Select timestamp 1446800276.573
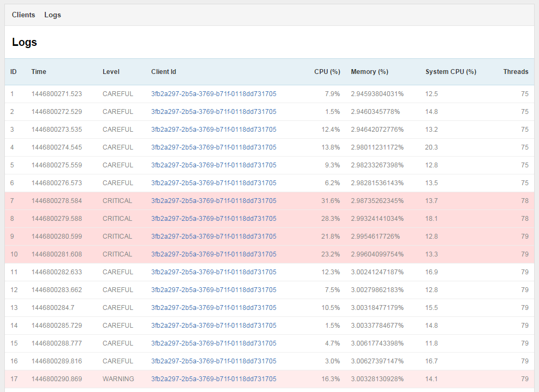This screenshot has width=539, height=392. click(x=57, y=183)
